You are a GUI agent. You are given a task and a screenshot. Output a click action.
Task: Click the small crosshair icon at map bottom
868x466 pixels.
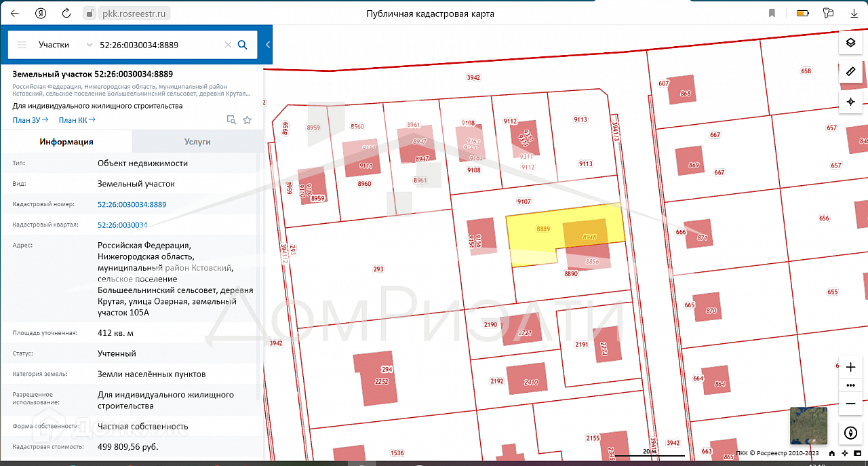pos(844,454)
